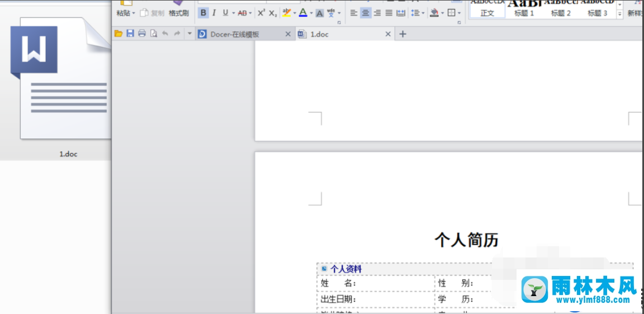Click the 个人资料 section header
This screenshot has width=644, height=314.
(x=346, y=269)
